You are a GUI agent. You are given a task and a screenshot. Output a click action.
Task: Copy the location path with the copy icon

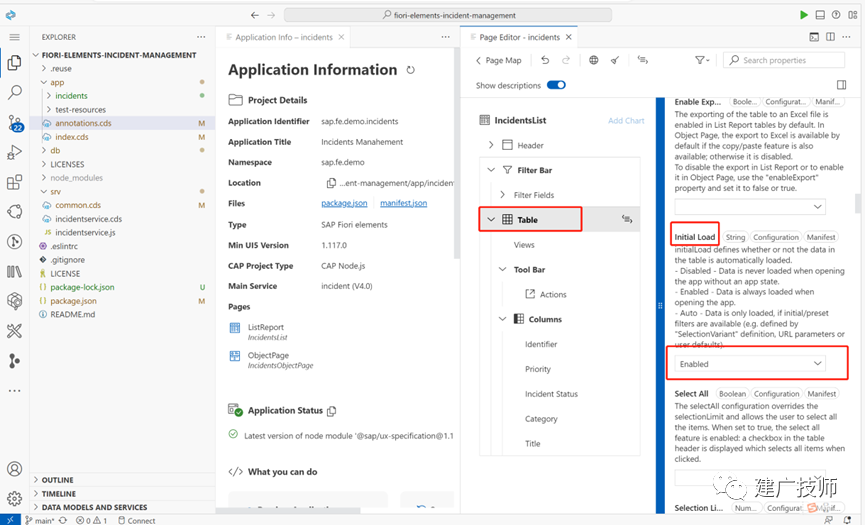point(331,183)
